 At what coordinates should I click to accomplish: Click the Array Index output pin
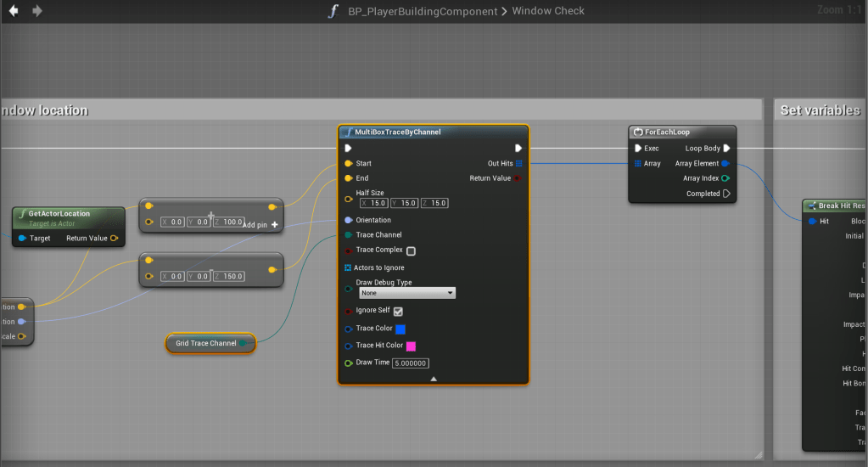725,178
